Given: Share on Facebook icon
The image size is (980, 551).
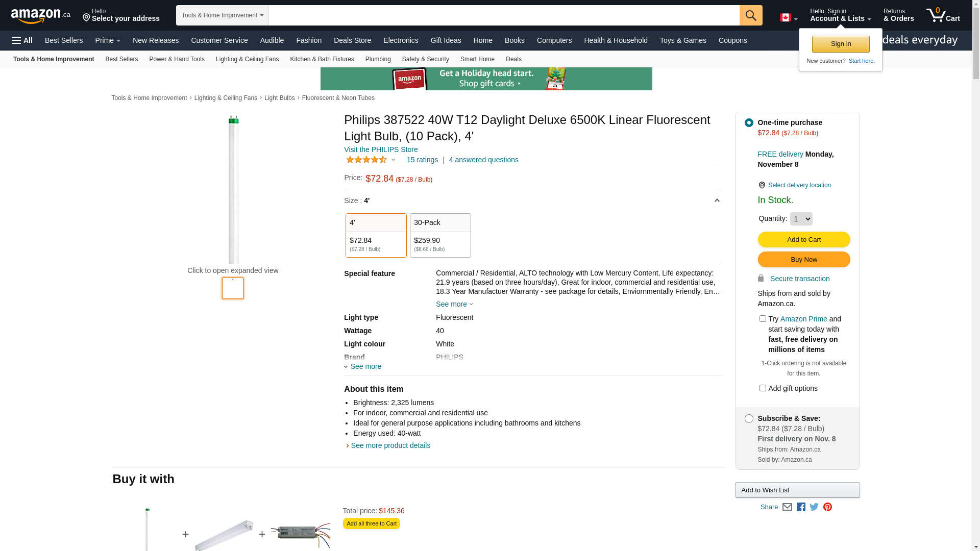Looking at the screenshot, I should click(801, 507).
